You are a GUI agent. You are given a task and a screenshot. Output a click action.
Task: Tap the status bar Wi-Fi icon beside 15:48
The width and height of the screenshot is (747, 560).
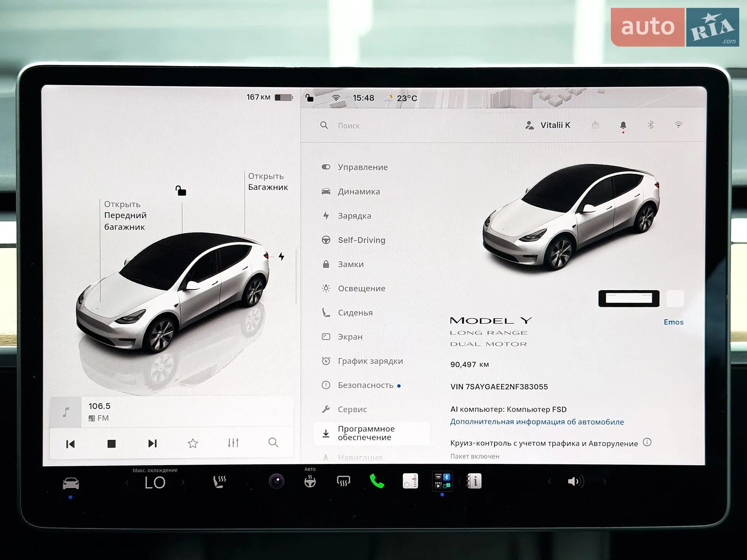pyautogui.click(x=336, y=98)
